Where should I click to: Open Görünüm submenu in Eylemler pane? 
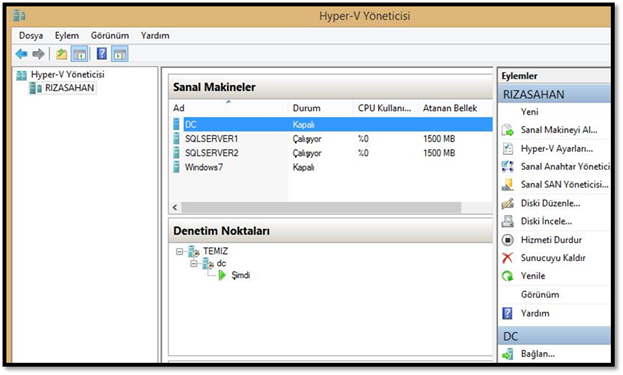(540, 295)
